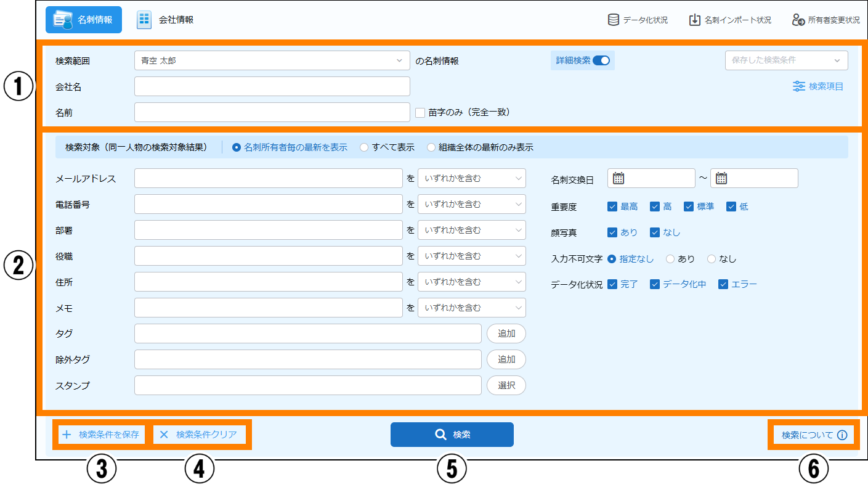868x487 pixels.
Task: Click into the 会社名 input field
Action: coord(272,86)
